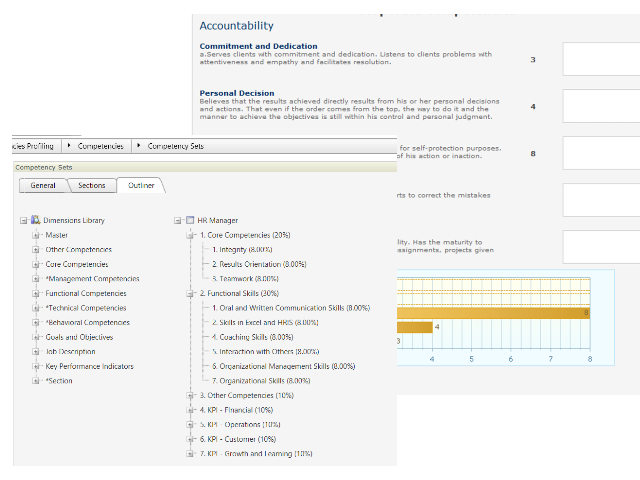This screenshot has width=640, height=480.
Task: Expand 3. Other Competencies (10%) section
Action: click(x=190, y=396)
